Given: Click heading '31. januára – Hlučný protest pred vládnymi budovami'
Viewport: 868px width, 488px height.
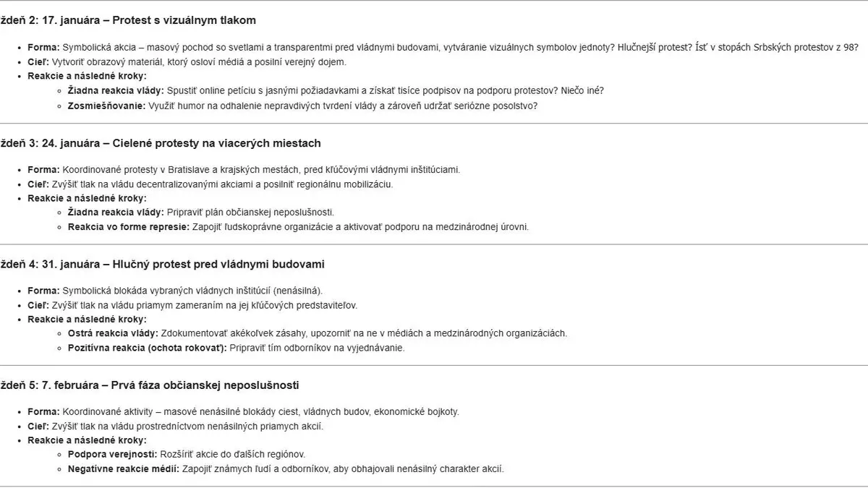Looking at the screenshot, I should (183, 265).
